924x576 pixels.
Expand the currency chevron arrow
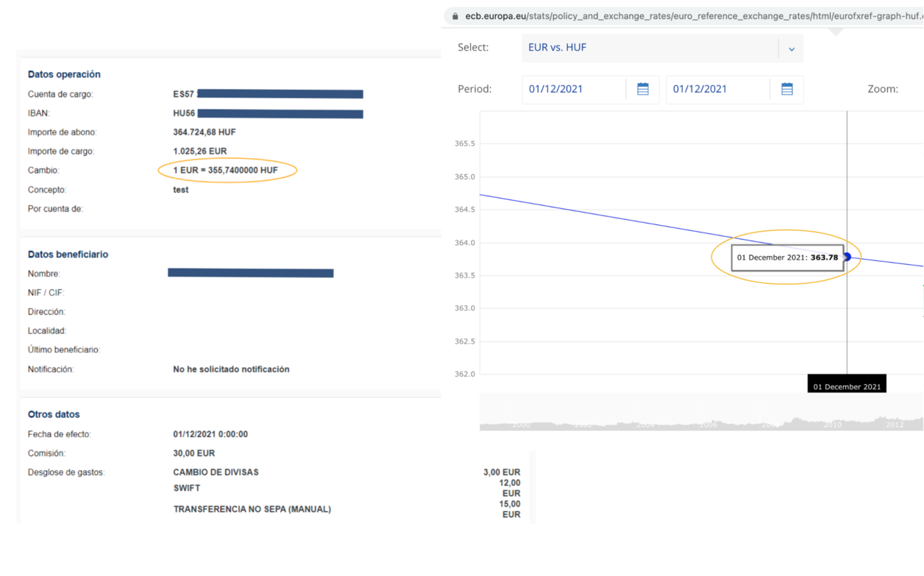pos(792,49)
